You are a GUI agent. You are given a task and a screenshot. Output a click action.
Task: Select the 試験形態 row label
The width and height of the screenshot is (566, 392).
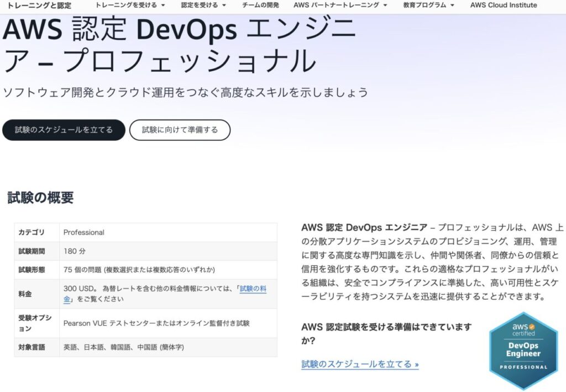(32, 270)
